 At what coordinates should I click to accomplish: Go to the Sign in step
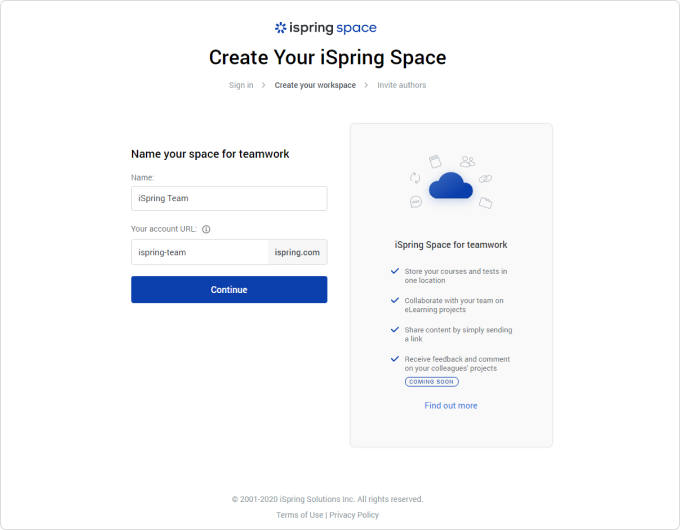coord(241,85)
